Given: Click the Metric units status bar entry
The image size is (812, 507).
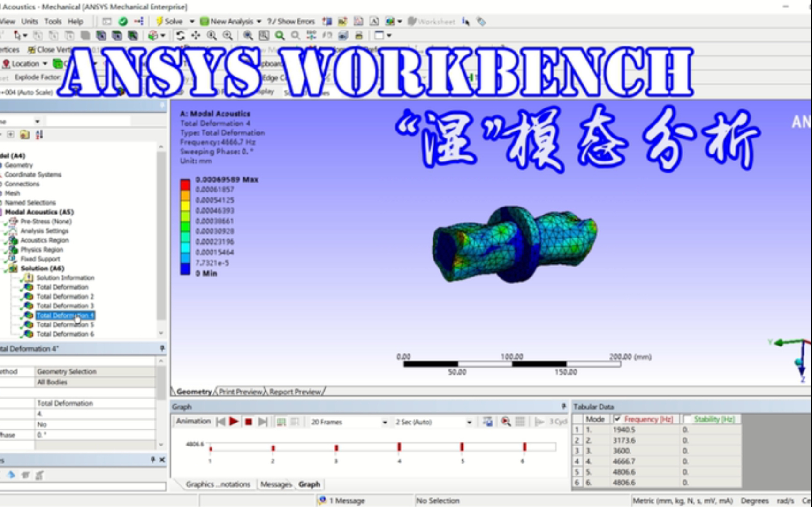Looking at the screenshot, I should [683, 500].
